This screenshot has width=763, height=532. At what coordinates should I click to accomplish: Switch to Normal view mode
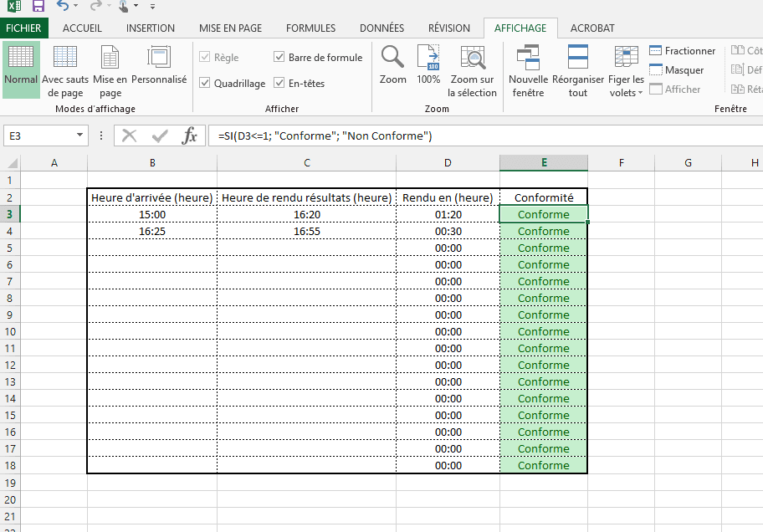pyautogui.click(x=20, y=70)
